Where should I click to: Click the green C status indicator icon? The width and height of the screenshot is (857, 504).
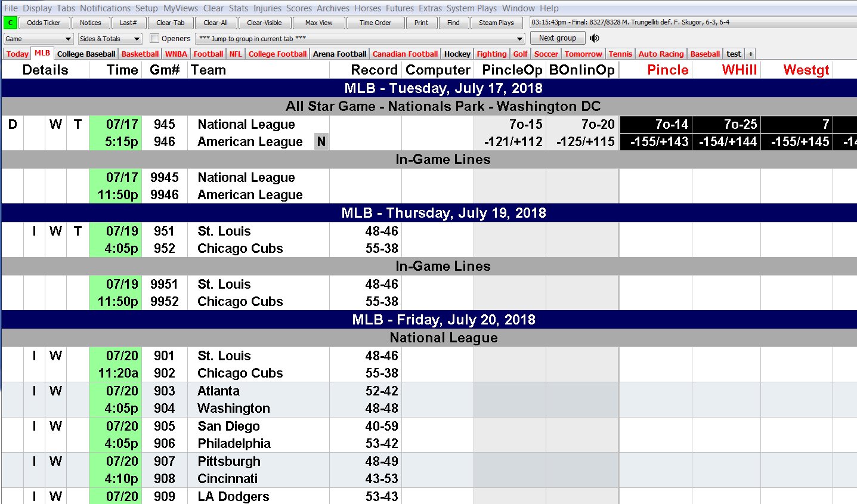click(9, 22)
